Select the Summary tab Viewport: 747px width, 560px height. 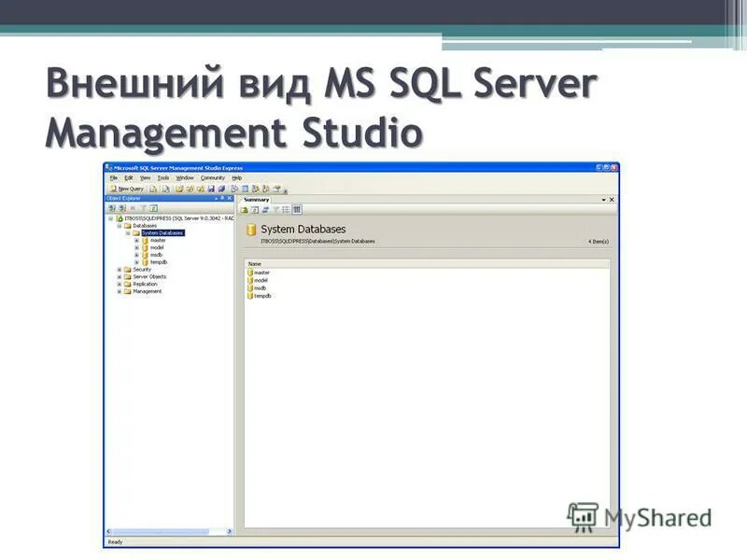[256, 200]
